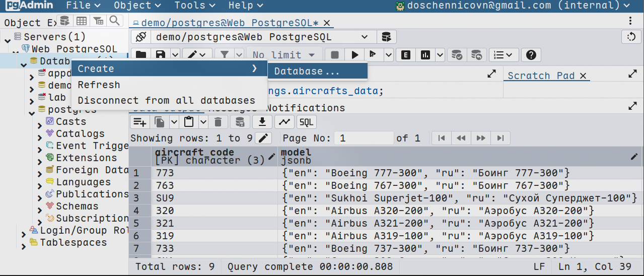Click the Add row icon

(x=139, y=122)
